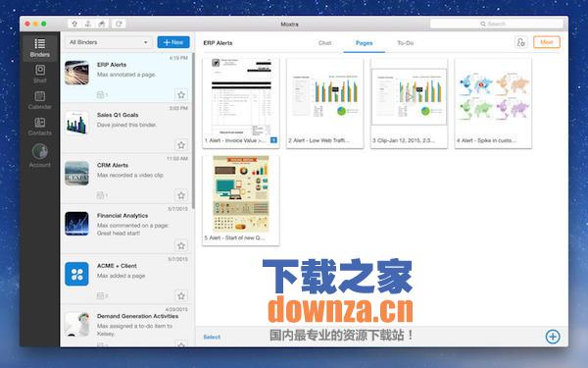Open the All Binders dropdown
This screenshot has height=368, width=588.
click(x=109, y=42)
